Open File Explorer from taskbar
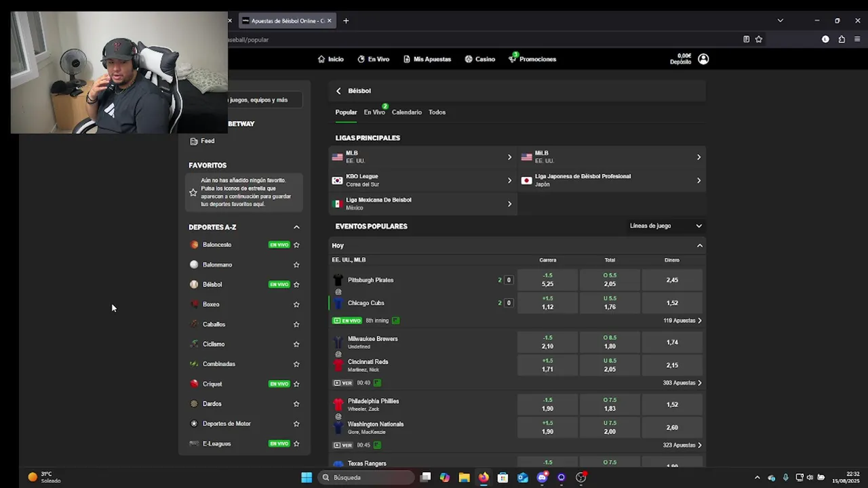868x488 pixels. pos(464,477)
